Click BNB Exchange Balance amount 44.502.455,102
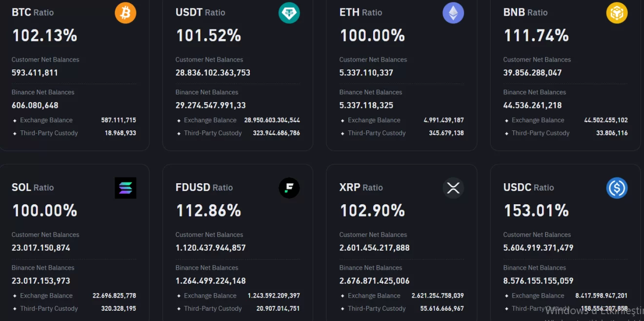 point(605,120)
